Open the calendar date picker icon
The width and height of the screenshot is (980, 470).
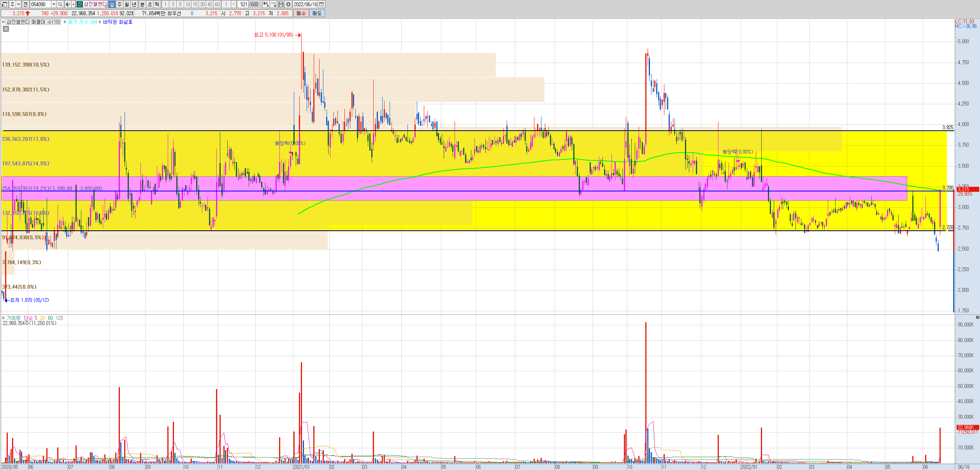tap(321, 4)
